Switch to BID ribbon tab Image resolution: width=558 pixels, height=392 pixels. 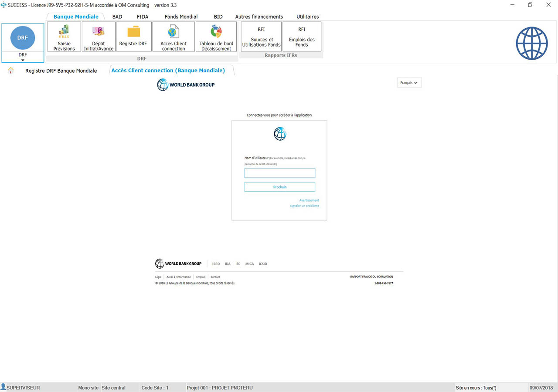(x=218, y=17)
